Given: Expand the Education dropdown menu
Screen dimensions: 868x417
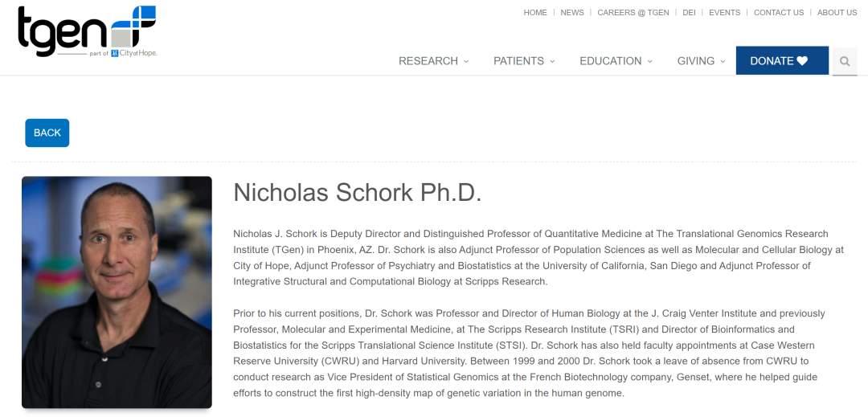Looking at the screenshot, I should point(611,61).
